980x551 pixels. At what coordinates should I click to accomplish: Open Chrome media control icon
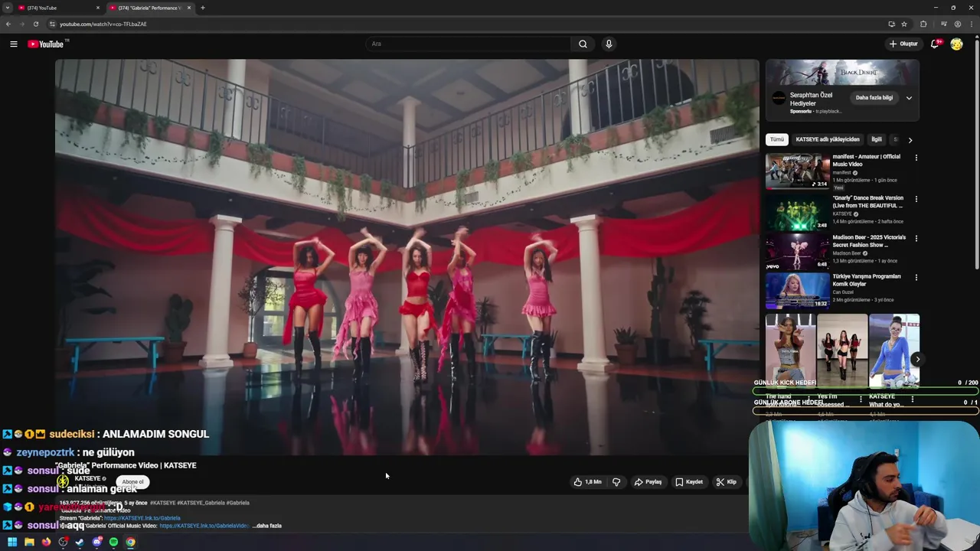tap(942, 24)
